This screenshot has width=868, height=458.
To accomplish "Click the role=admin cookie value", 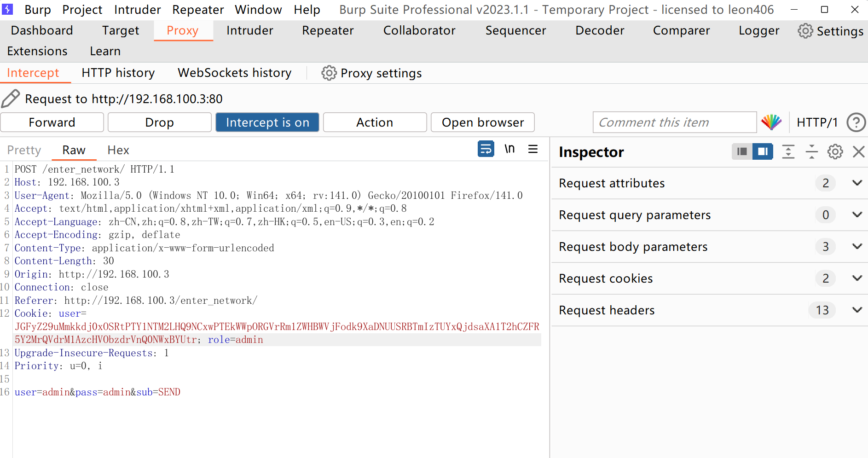I will point(236,340).
